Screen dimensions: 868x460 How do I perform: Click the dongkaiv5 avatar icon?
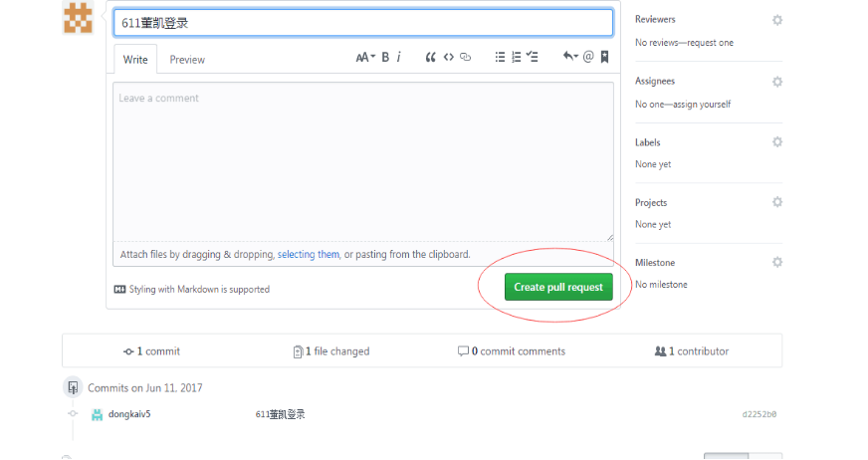tap(97, 414)
